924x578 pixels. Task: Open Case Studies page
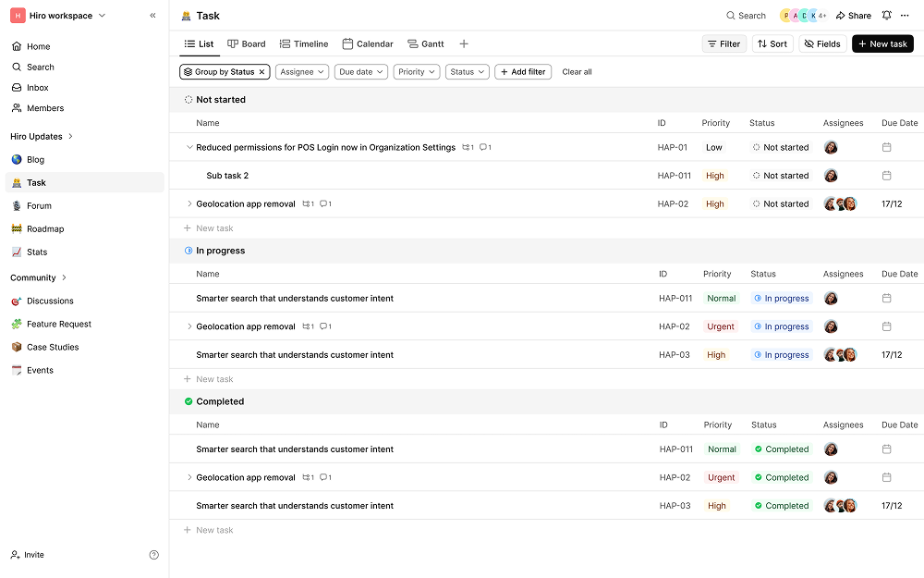tap(84, 347)
